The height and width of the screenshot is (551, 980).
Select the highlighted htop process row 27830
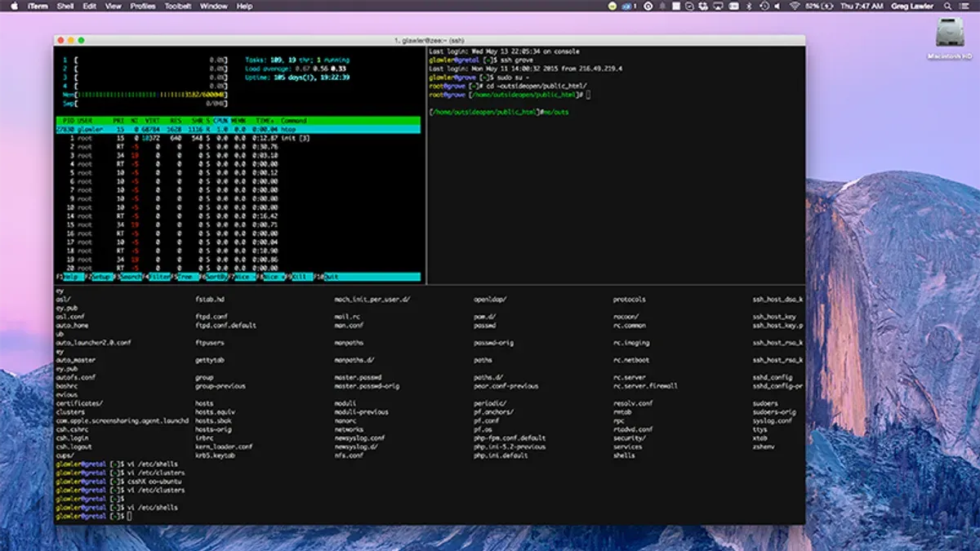pos(238,129)
